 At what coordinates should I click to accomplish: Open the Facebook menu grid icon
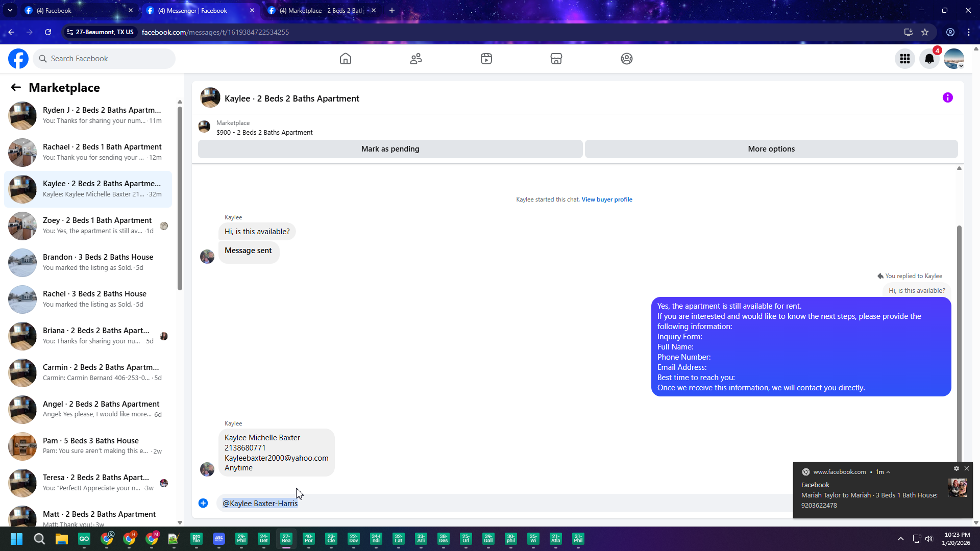pos(905,59)
